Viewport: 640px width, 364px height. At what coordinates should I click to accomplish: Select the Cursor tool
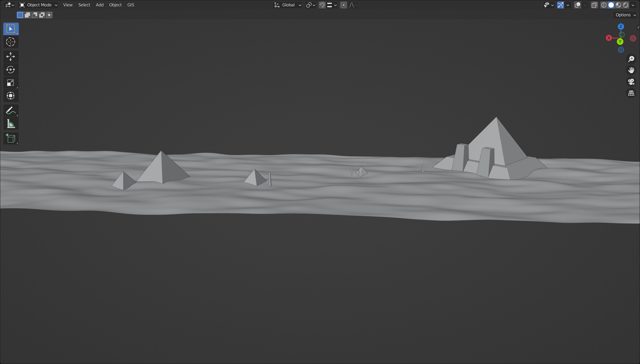pos(11,42)
